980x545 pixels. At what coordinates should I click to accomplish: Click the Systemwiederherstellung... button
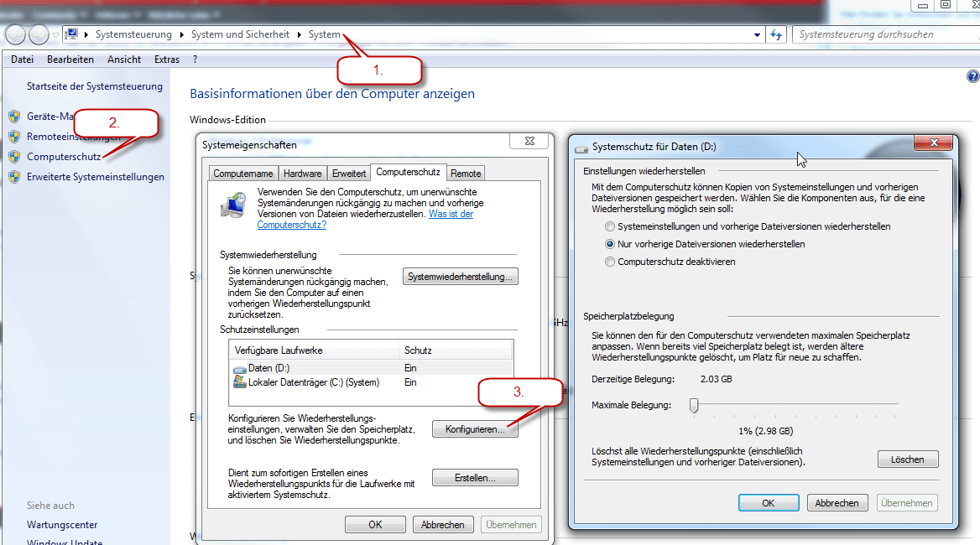coord(460,277)
